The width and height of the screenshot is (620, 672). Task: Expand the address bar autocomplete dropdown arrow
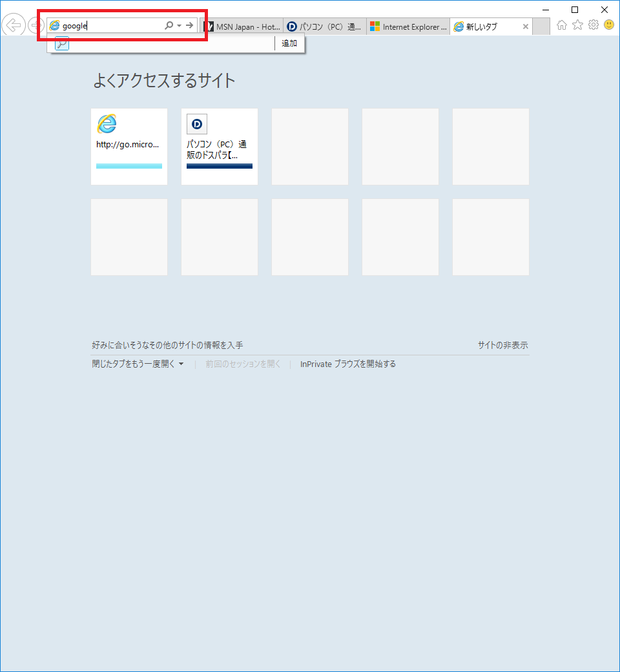point(179,26)
